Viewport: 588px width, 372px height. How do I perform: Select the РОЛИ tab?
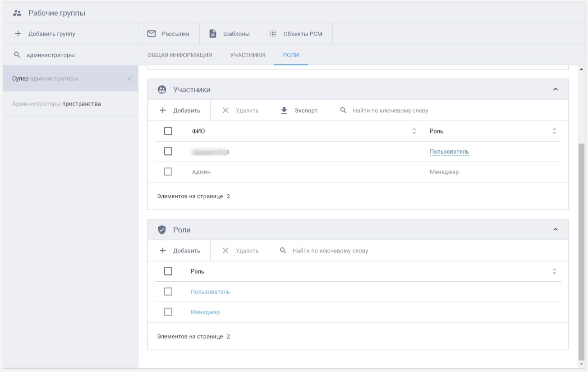[291, 55]
